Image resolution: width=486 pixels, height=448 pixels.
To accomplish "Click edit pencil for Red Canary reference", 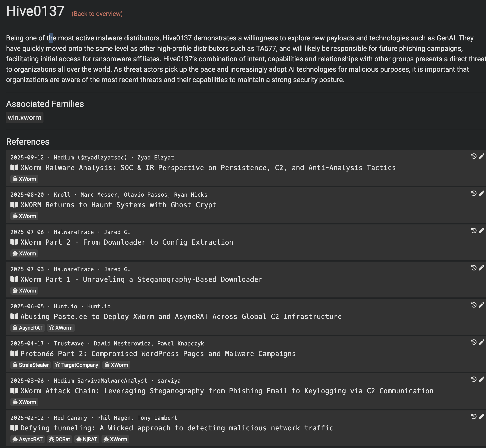I will coord(481,416).
